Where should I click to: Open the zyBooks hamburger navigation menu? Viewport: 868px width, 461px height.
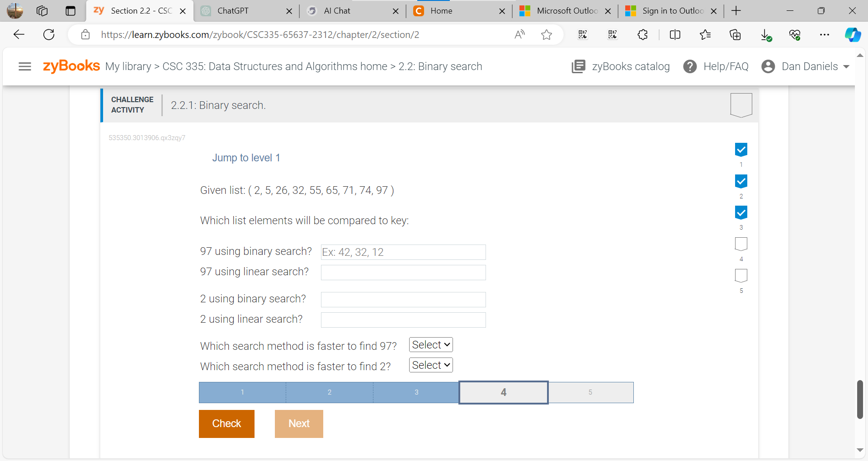25,66
